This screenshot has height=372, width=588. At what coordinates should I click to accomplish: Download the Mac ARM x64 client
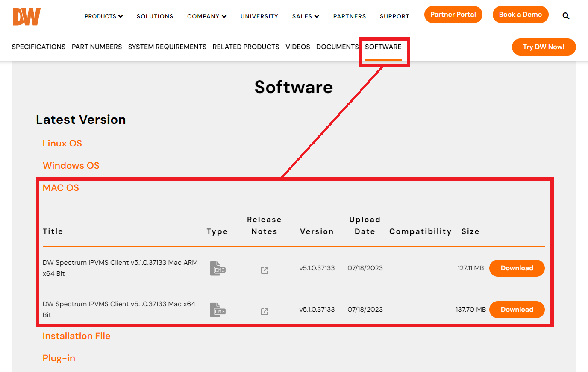click(x=517, y=268)
